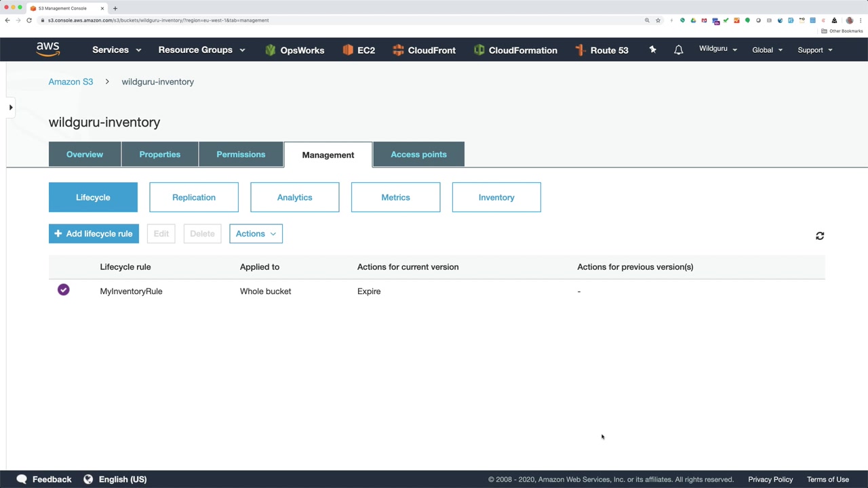Open the Chrome three-dot menu
The image size is (868, 488).
pos(861,20)
